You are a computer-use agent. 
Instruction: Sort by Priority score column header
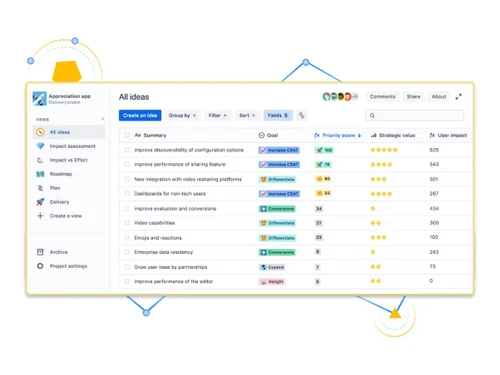(x=338, y=135)
